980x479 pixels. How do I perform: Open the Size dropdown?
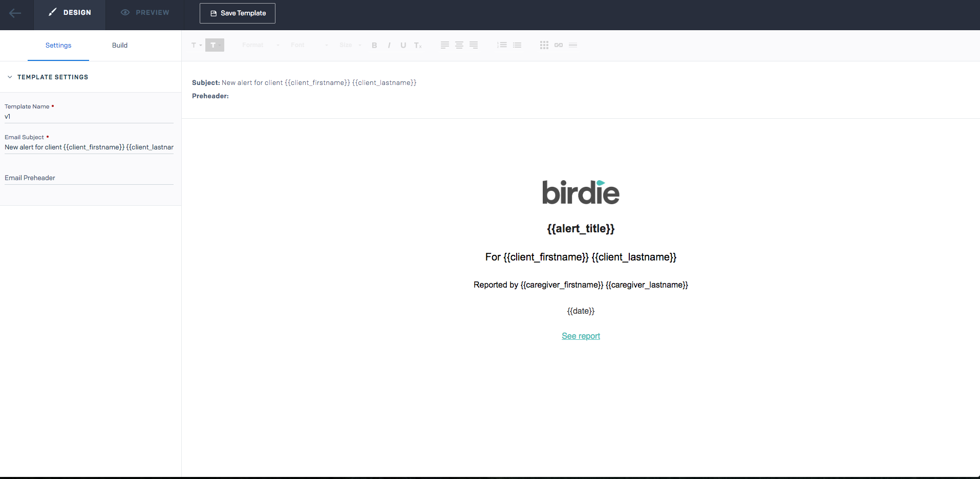(x=350, y=45)
